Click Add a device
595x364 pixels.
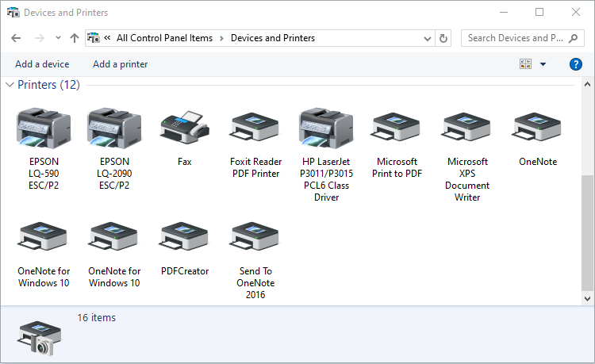42,64
